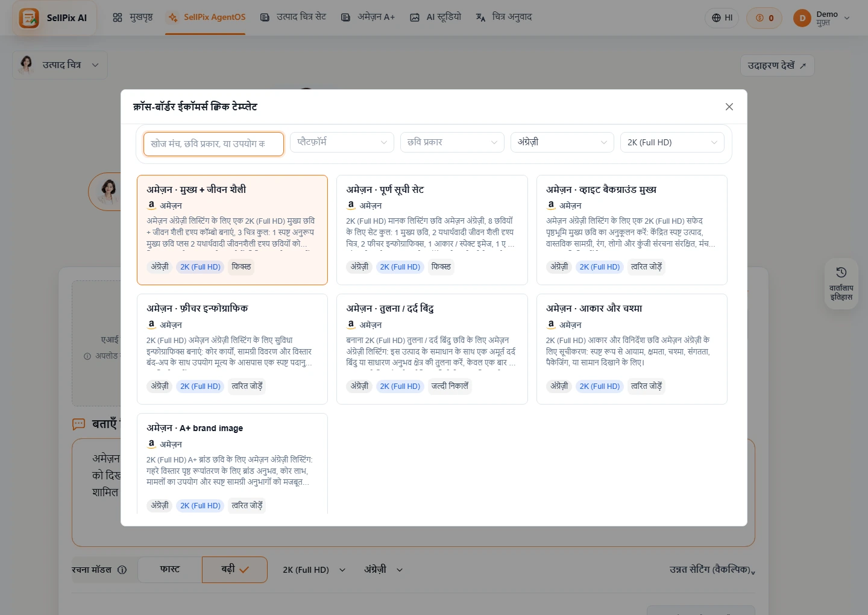This screenshot has width=868, height=615.
Task: Open the मुखपृष्ठ home tab
Action: tap(133, 17)
